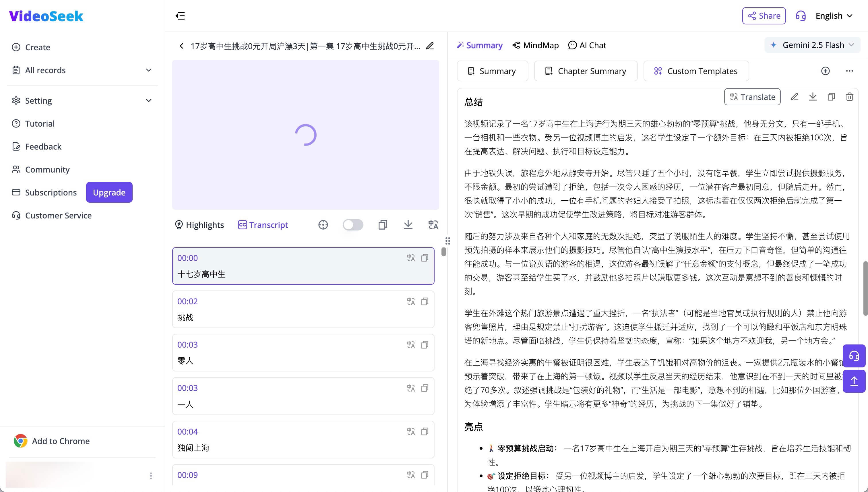Click the Share button

click(x=764, y=16)
